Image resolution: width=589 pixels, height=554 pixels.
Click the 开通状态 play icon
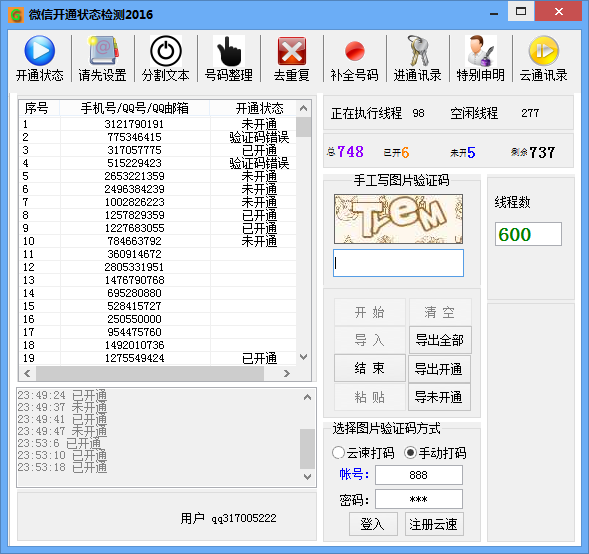click(x=39, y=51)
